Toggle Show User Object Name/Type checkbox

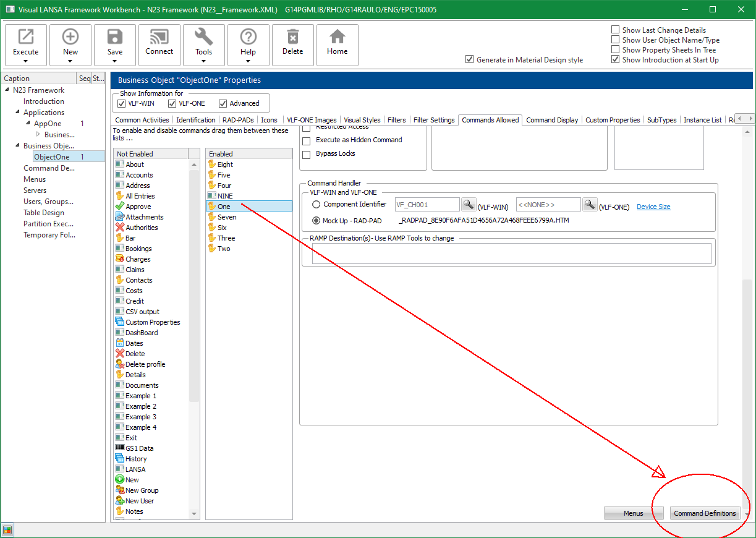[615, 40]
